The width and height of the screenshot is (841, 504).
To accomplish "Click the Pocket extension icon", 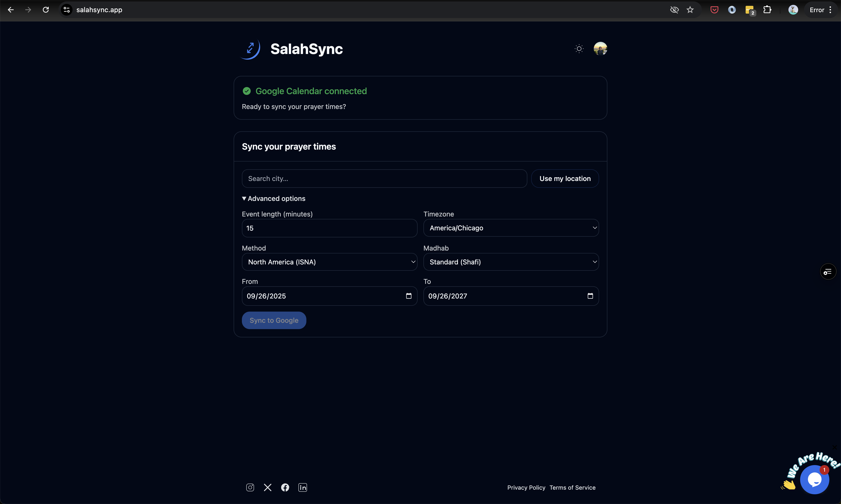I will tap(714, 10).
